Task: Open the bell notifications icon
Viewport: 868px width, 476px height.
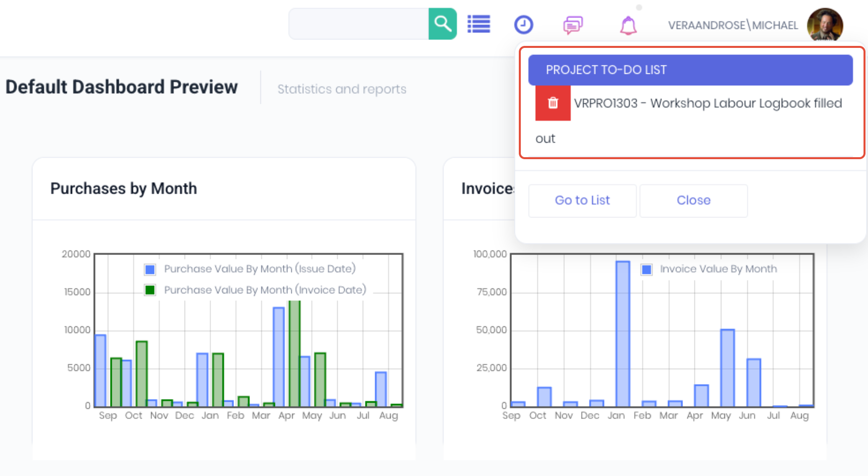Action: (628, 25)
